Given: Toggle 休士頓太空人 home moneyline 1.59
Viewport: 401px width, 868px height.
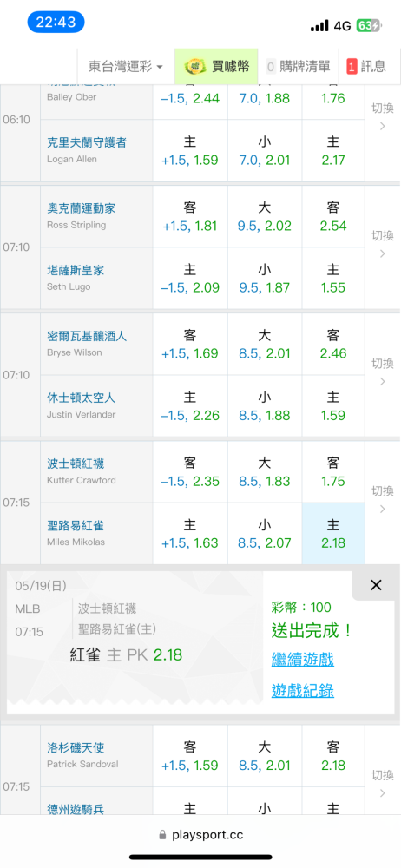Looking at the screenshot, I should pos(333,405).
